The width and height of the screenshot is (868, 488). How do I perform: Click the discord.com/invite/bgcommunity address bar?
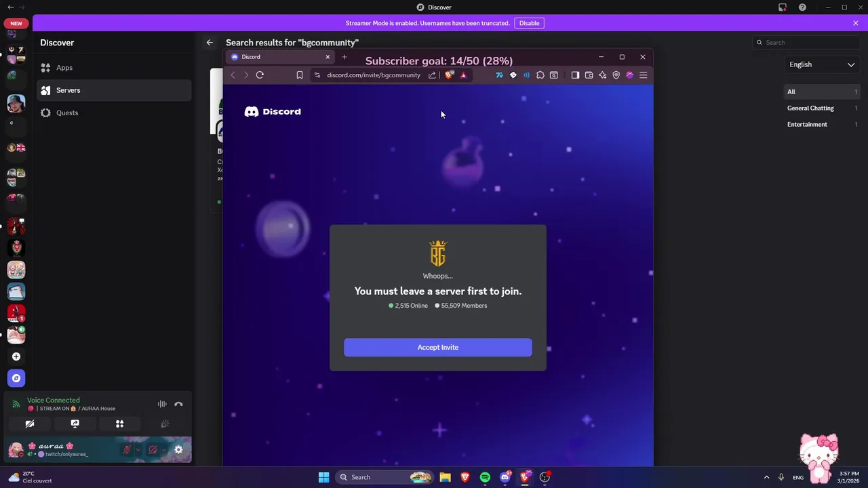374,75
